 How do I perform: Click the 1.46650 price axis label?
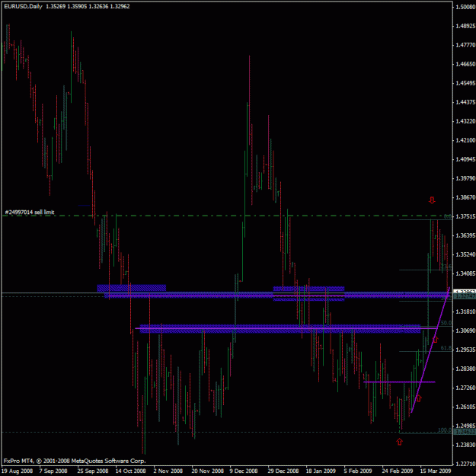point(465,64)
